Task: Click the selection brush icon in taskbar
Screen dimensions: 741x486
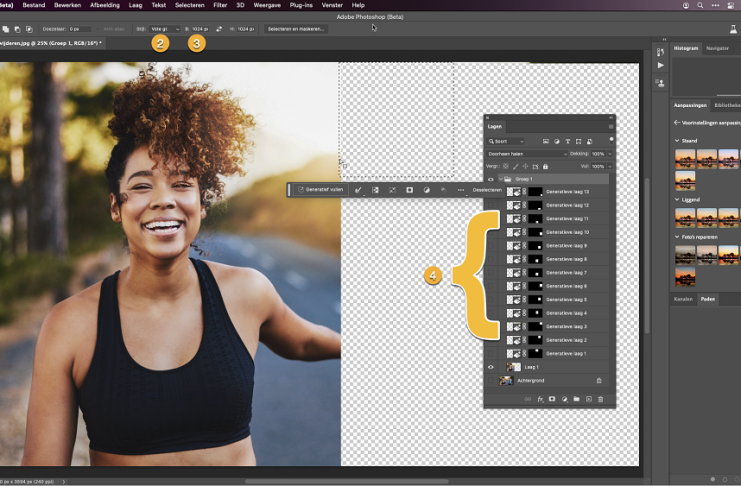Action: [358, 190]
